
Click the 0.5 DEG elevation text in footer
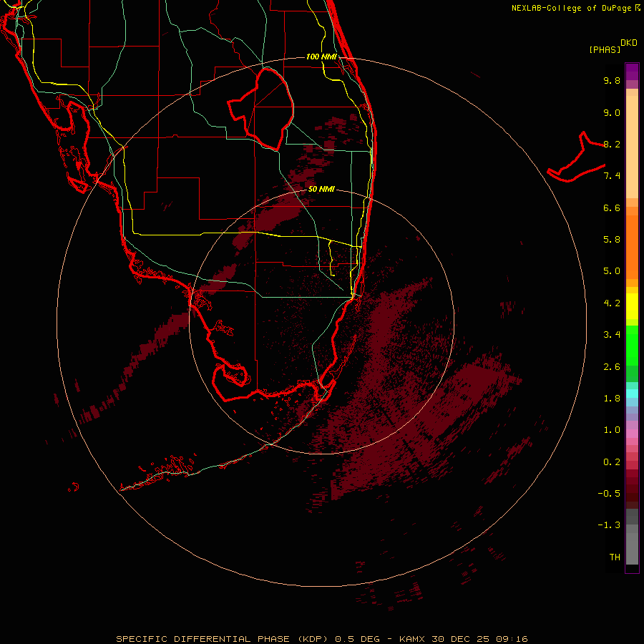(357, 639)
